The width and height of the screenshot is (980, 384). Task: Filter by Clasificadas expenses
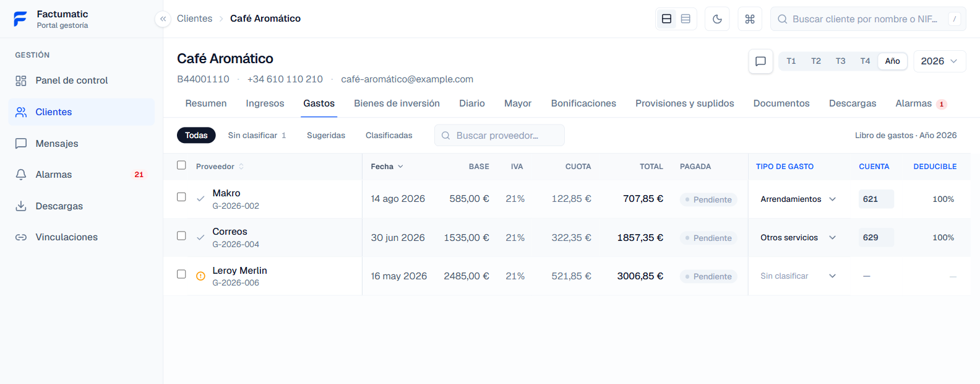[389, 136]
